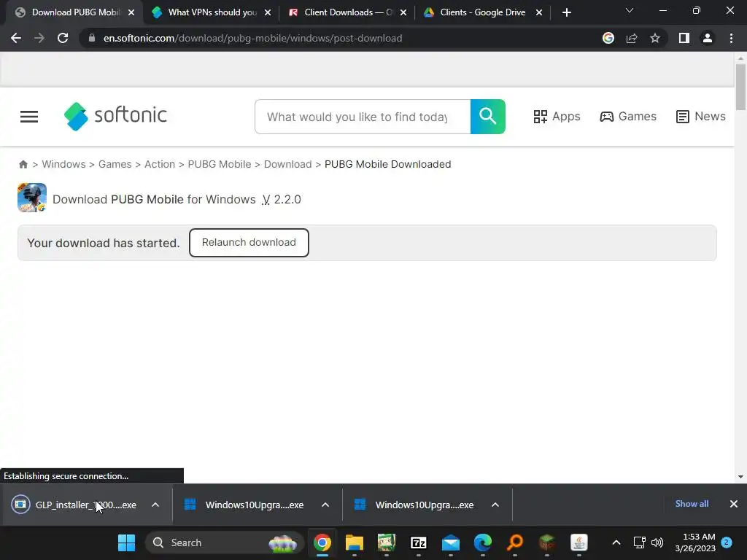Click the Relaunch download button

pos(249,242)
